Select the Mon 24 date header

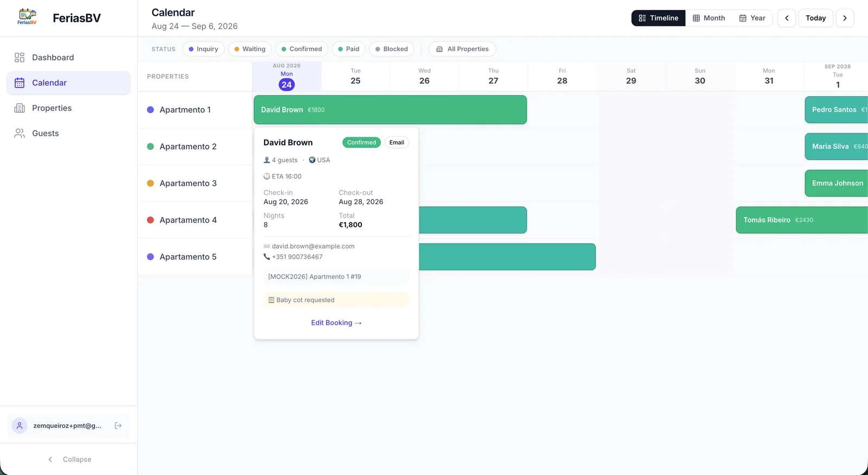(x=286, y=77)
